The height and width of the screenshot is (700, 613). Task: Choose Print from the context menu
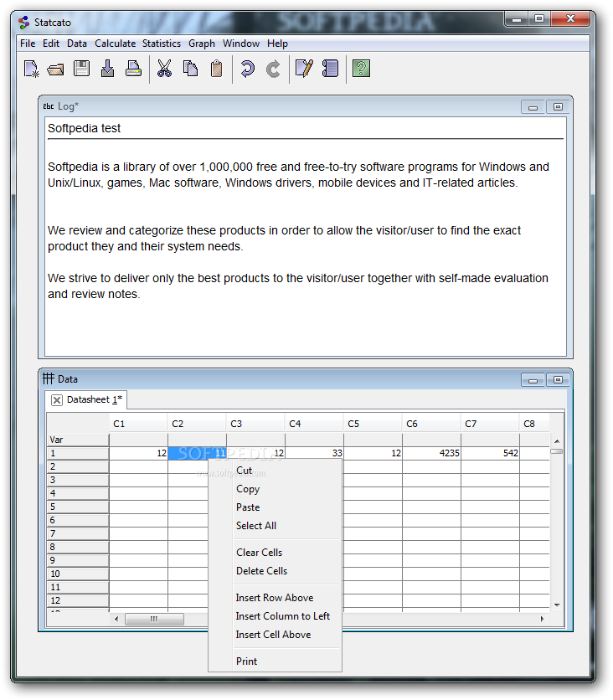[275, 661]
